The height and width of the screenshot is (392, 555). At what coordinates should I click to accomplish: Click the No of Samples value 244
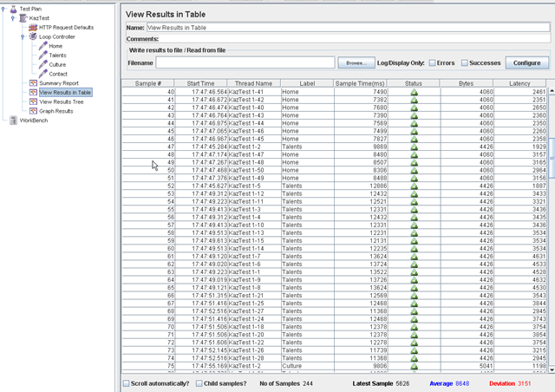click(x=308, y=383)
